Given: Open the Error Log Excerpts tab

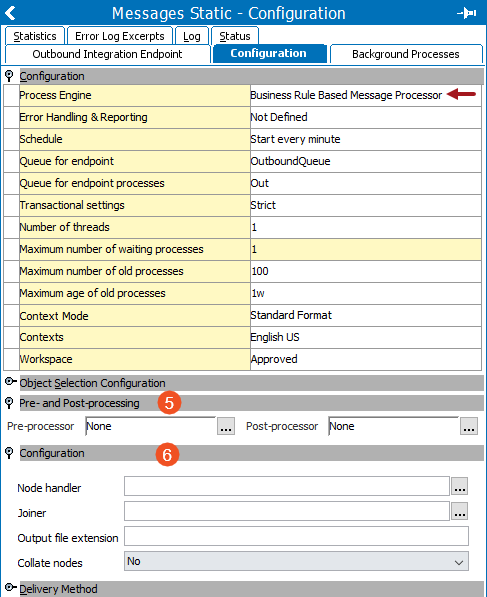Looking at the screenshot, I should tap(120, 36).
